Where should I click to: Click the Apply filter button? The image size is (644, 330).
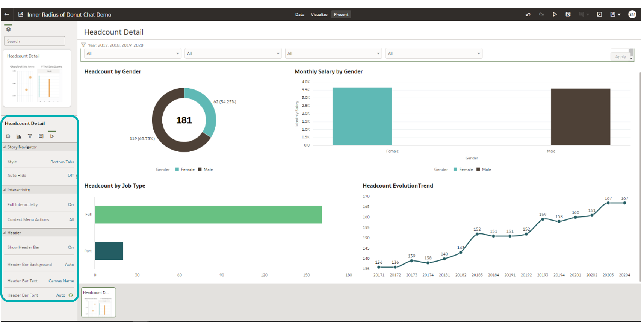[620, 57]
